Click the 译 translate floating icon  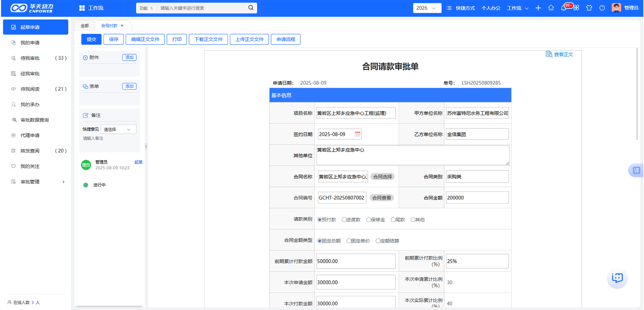tap(636, 170)
